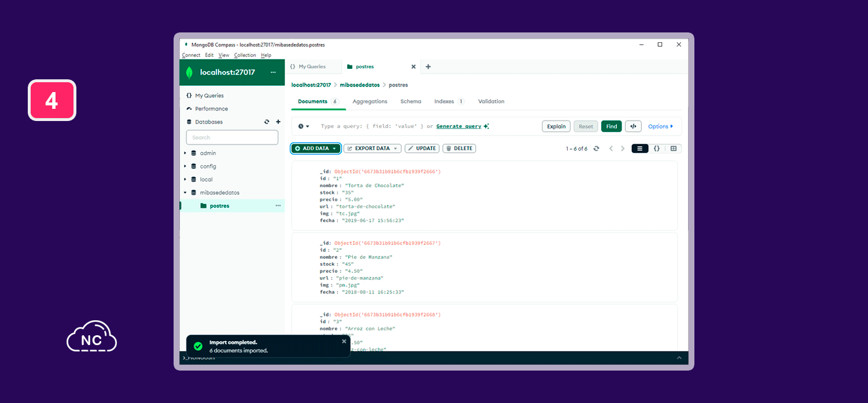Click the MongoDB leaf logo in the sidebar
Viewport: 868px width, 403px height.
189,72
